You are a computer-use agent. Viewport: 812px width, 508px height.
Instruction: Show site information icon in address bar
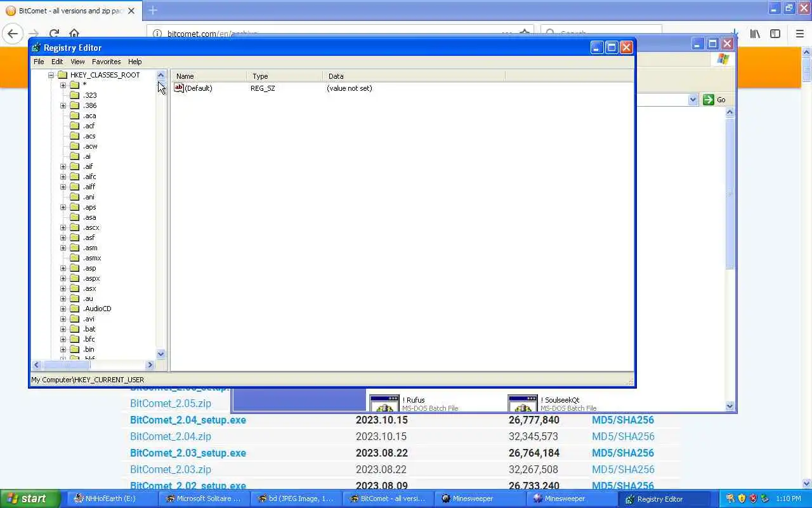[158, 34]
